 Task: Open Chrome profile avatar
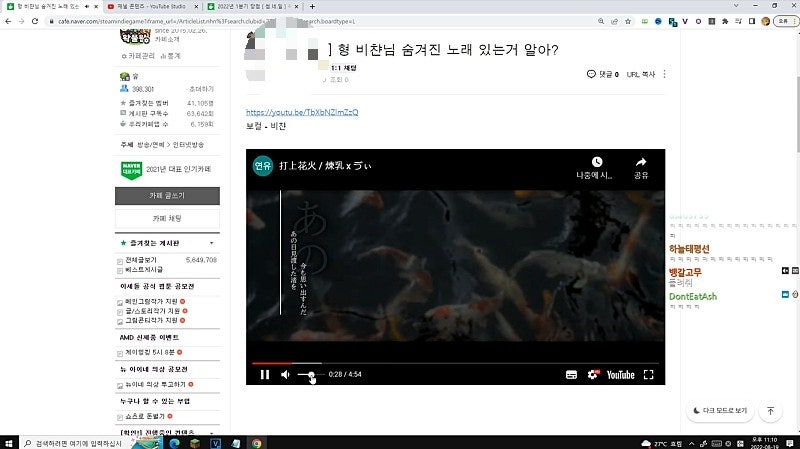click(x=765, y=21)
